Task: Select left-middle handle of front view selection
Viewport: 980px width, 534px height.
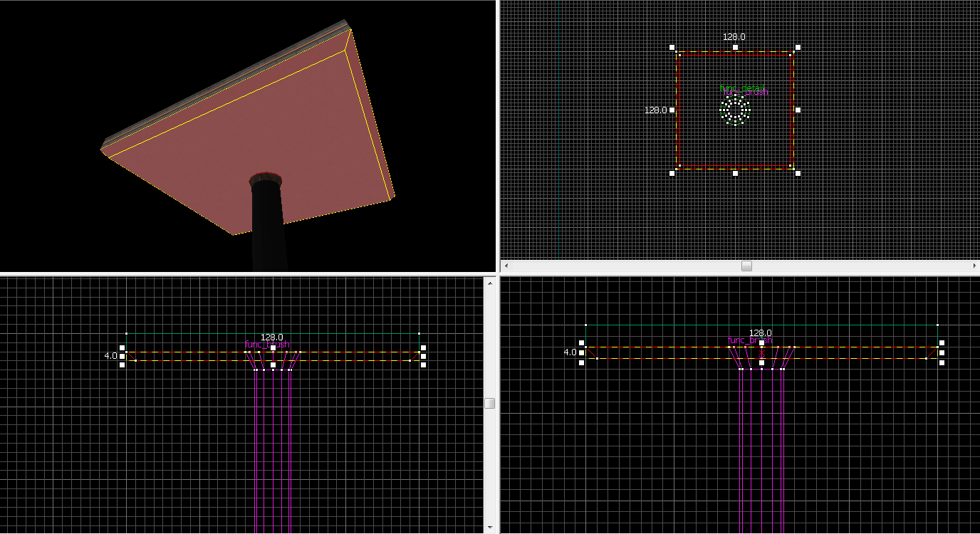Action: click(x=123, y=356)
